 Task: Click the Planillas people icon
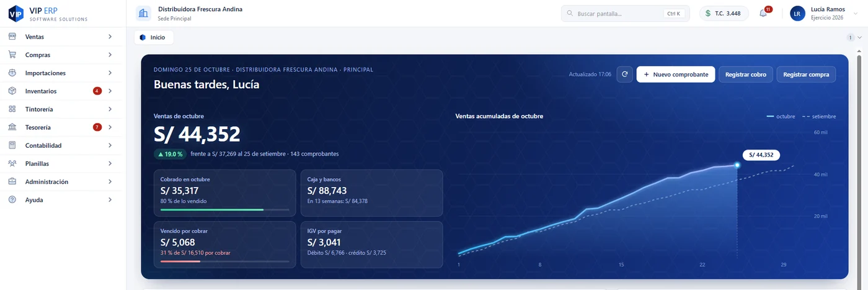[x=12, y=163]
